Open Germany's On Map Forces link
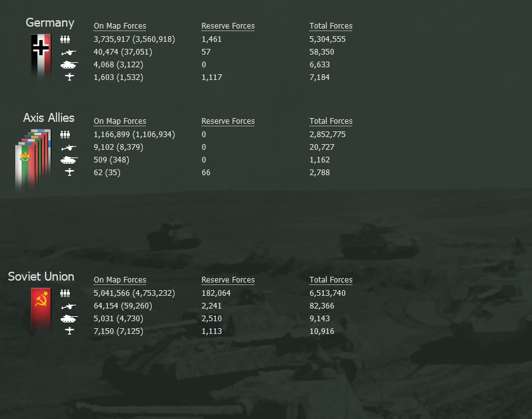This screenshot has width=532, height=419. [120, 26]
